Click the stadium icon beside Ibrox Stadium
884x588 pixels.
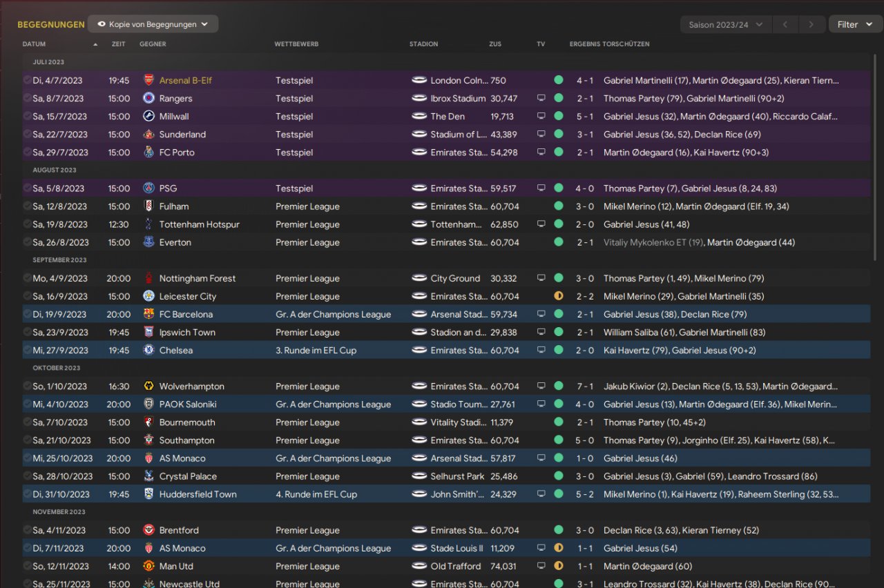[419, 98]
